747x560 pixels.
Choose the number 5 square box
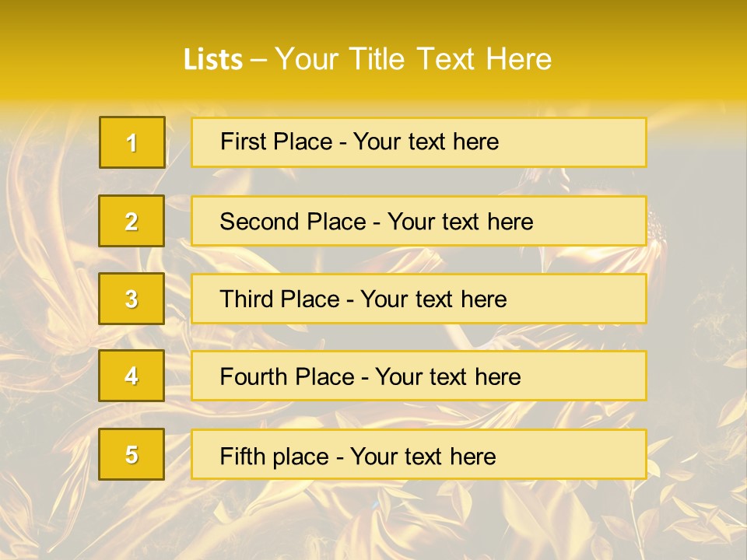tap(132, 454)
